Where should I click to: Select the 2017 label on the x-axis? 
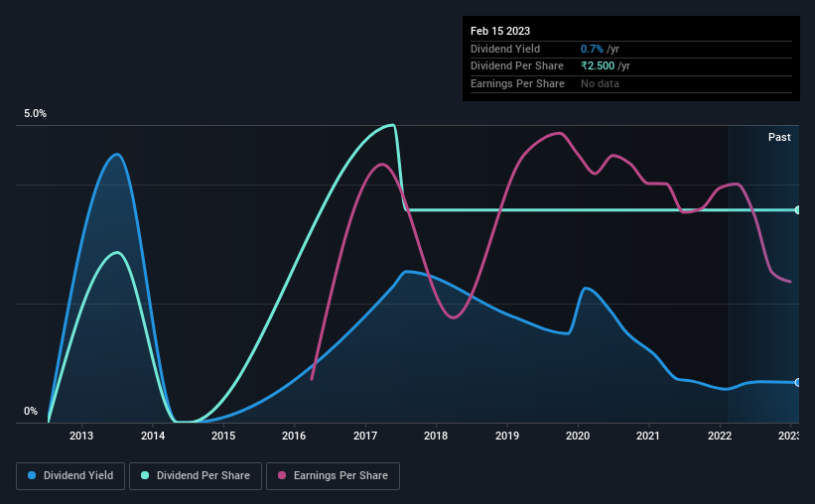(365, 436)
